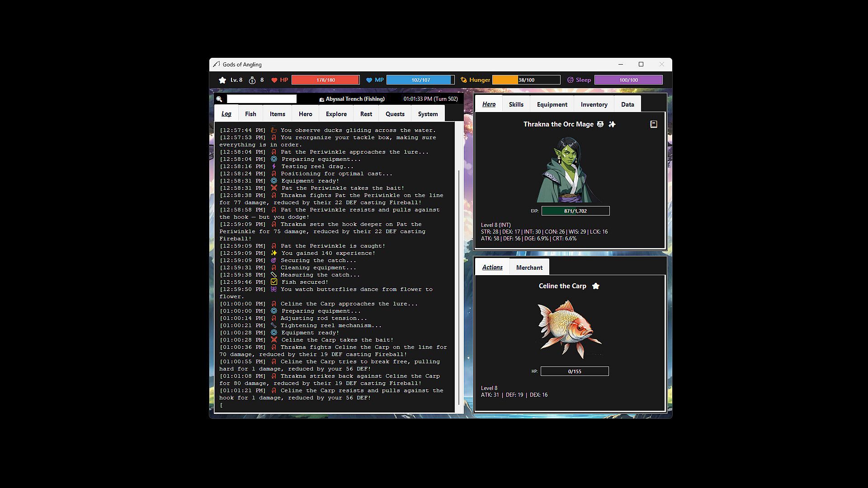Click the red HP heart icon
This screenshot has width=868, height=488.
pos(274,80)
